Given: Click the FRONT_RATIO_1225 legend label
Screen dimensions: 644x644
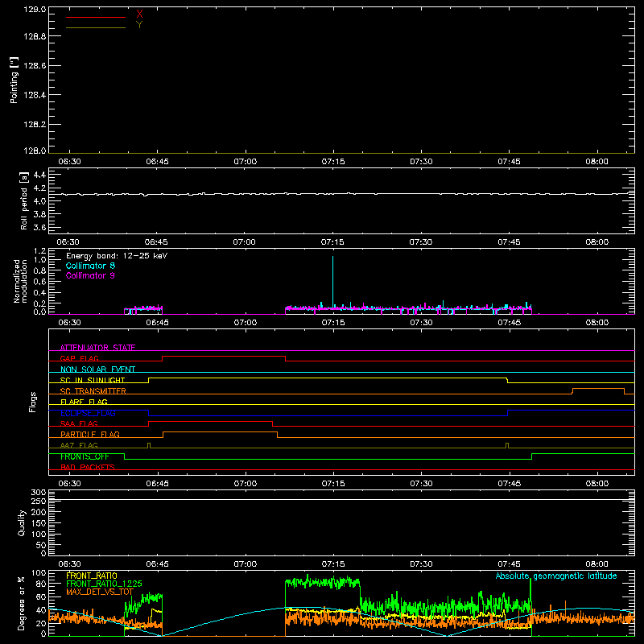Looking at the screenshot, I should tap(104, 584).
